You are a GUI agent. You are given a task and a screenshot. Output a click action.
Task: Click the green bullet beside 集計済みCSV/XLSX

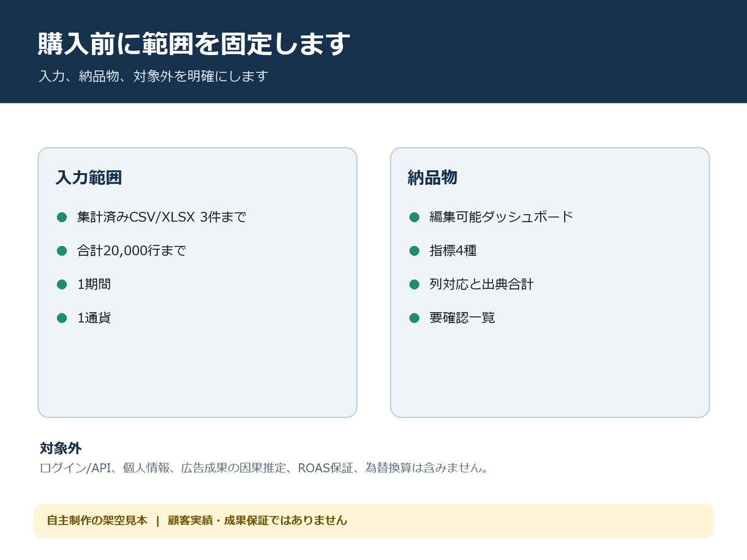pos(62,217)
